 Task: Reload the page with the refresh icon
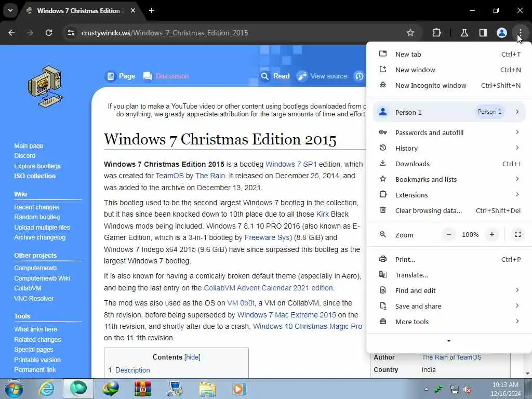click(49, 33)
